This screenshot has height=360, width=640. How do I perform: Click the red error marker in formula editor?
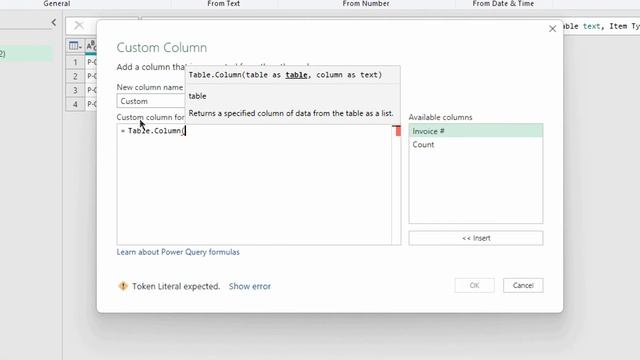point(398,131)
